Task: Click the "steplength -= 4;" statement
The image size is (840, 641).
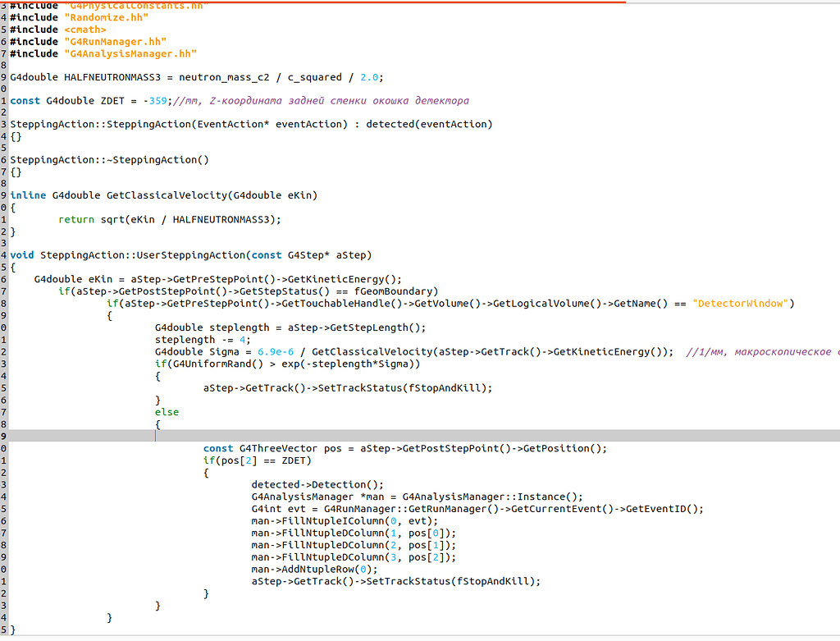Action: pyautogui.click(x=203, y=340)
